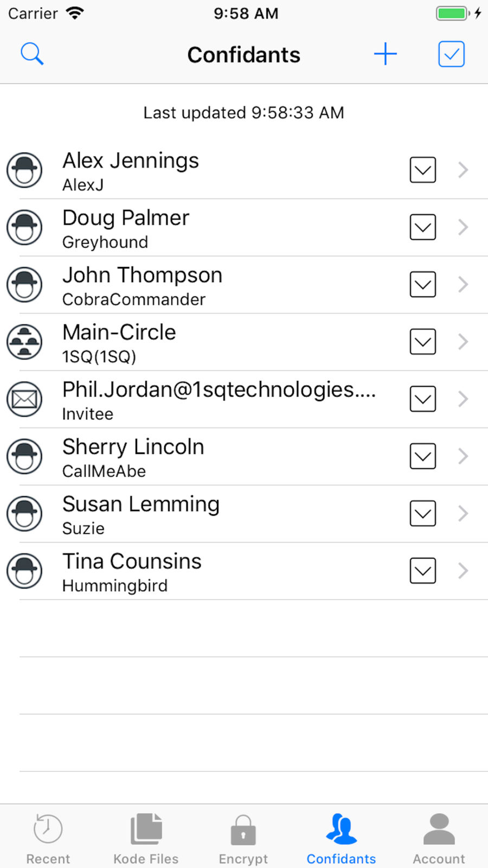Screen dimensions: 488x868
Task: Expand Main-Circle details chevron
Action: point(463,342)
